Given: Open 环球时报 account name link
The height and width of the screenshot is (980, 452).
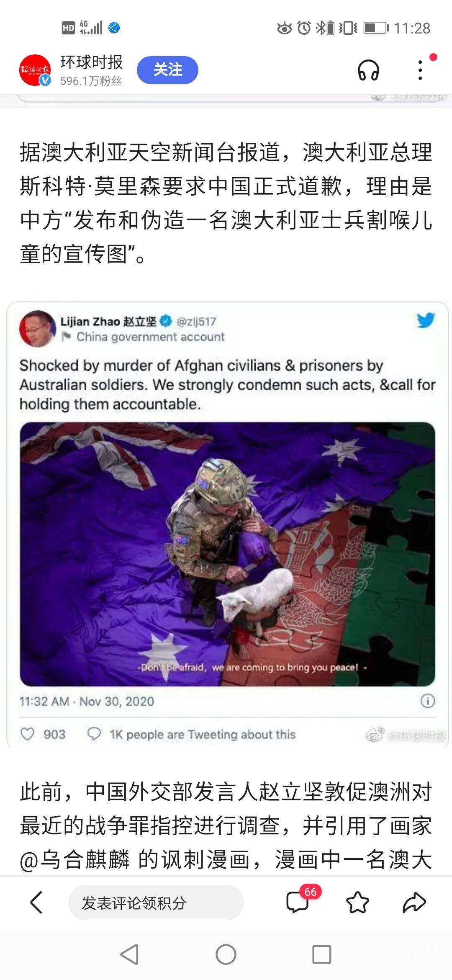Looking at the screenshot, I should (91, 62).
